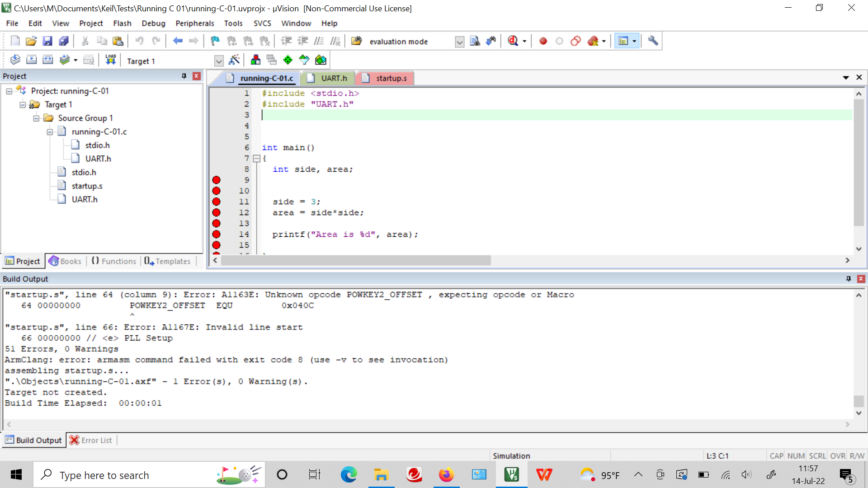Screen dimensions: 868x488
Task: Toggle the breakpoint on line 13
Action: click(x=217, y=223)
